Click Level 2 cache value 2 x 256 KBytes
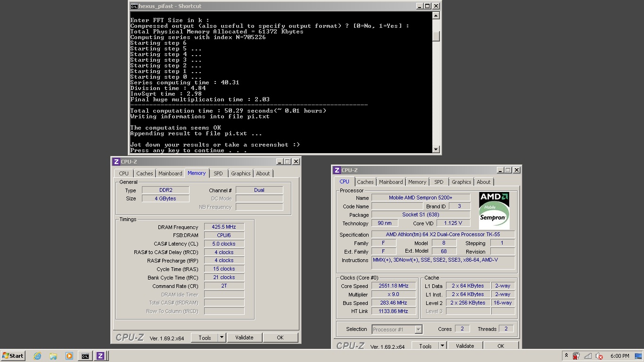644x362 pixels. [468, 303]
